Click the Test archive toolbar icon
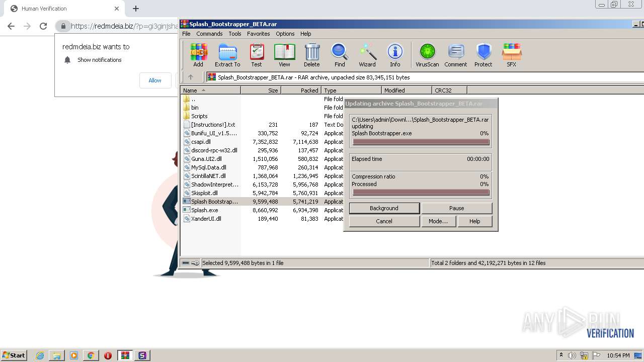The image size is (644, 362). click(x=257, y=55)
